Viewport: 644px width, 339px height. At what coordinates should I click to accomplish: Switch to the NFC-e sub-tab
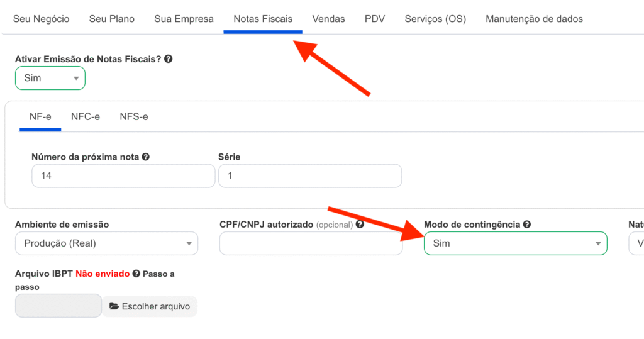tap(86, 117)
